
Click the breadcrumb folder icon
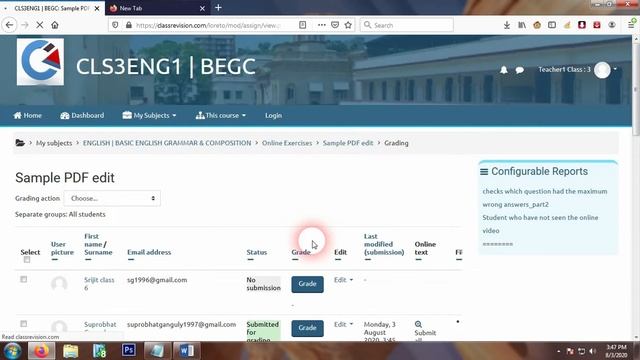click(20, 143)
